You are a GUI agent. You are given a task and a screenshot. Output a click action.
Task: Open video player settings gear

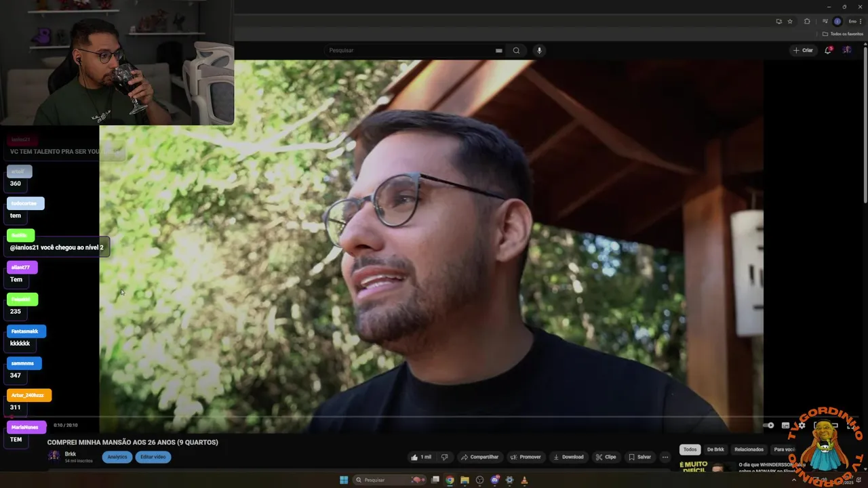pos(802,426)
